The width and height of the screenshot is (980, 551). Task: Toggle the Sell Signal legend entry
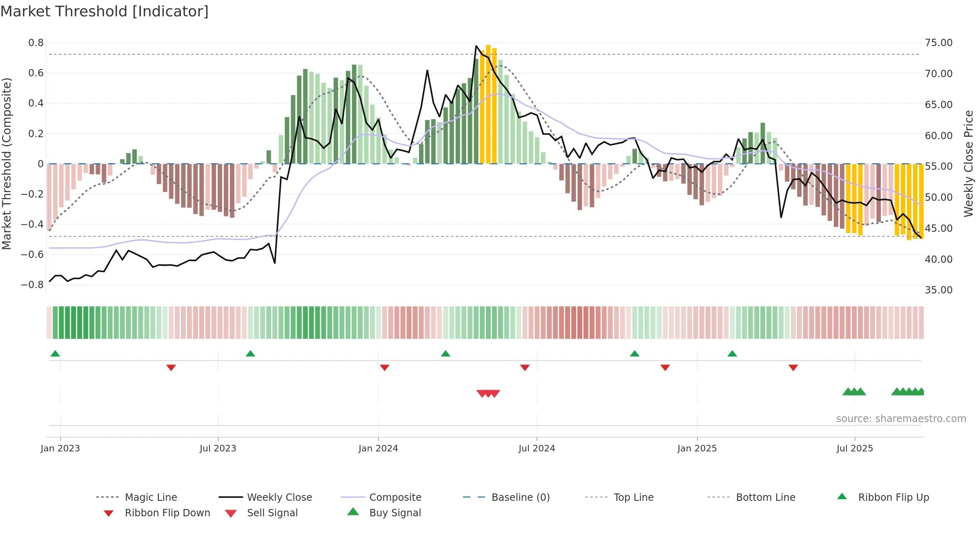(261, 513)
